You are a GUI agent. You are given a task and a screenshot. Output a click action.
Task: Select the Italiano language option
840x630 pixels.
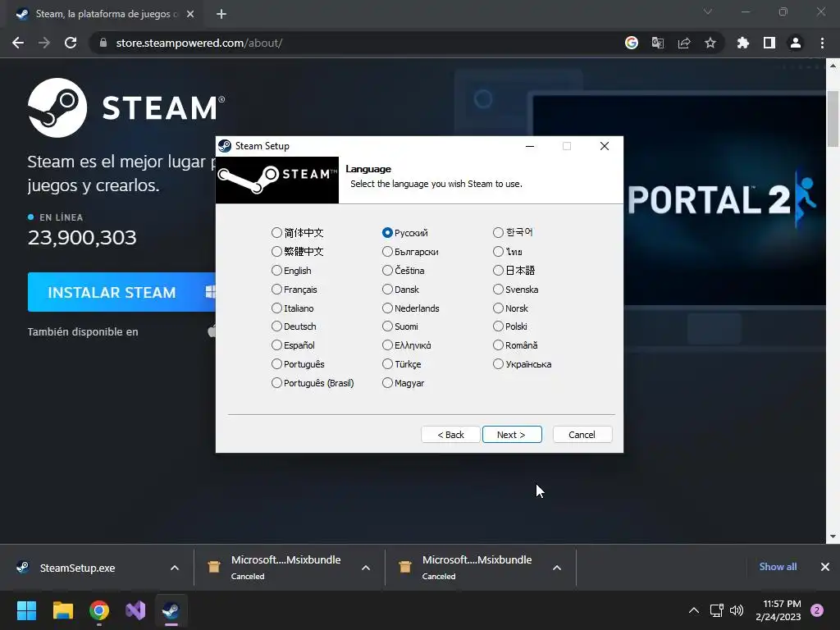293,308
